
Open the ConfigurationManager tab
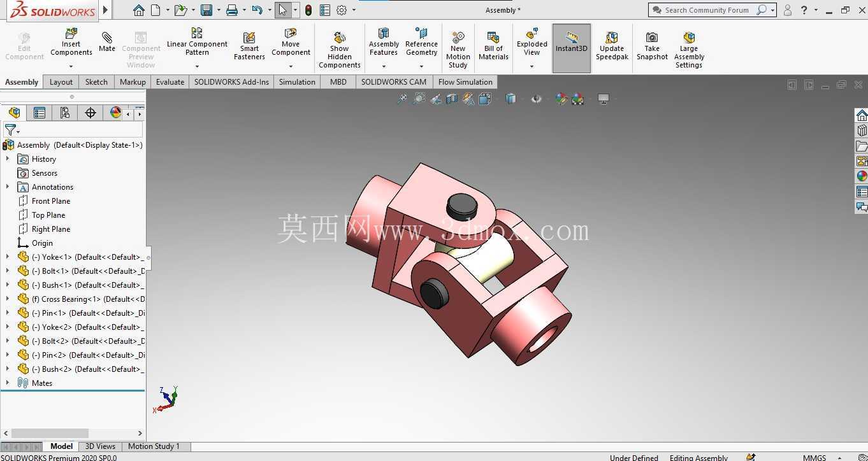(x=64, y=113)
